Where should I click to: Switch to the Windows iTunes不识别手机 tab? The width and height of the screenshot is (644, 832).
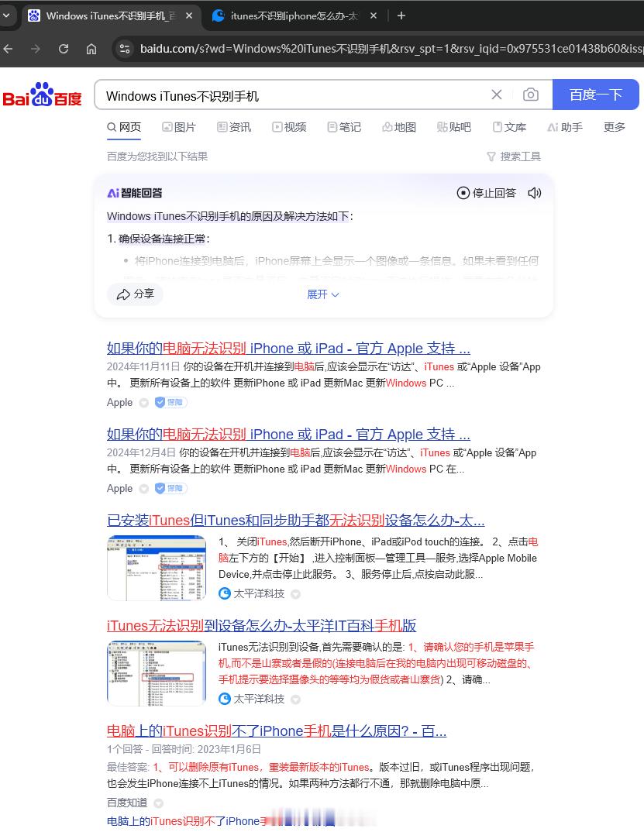110,16
